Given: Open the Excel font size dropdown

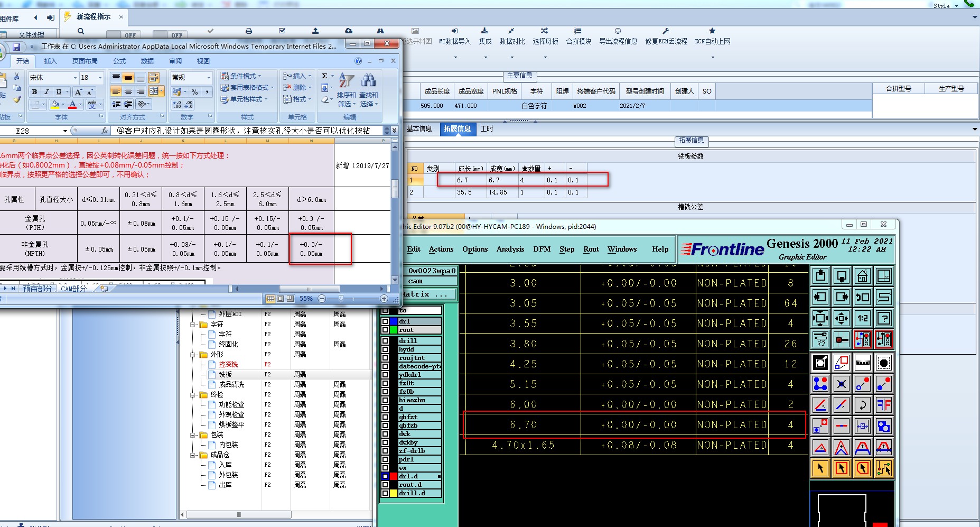Looking at the screenshot, I should click(x=100, y=78).
